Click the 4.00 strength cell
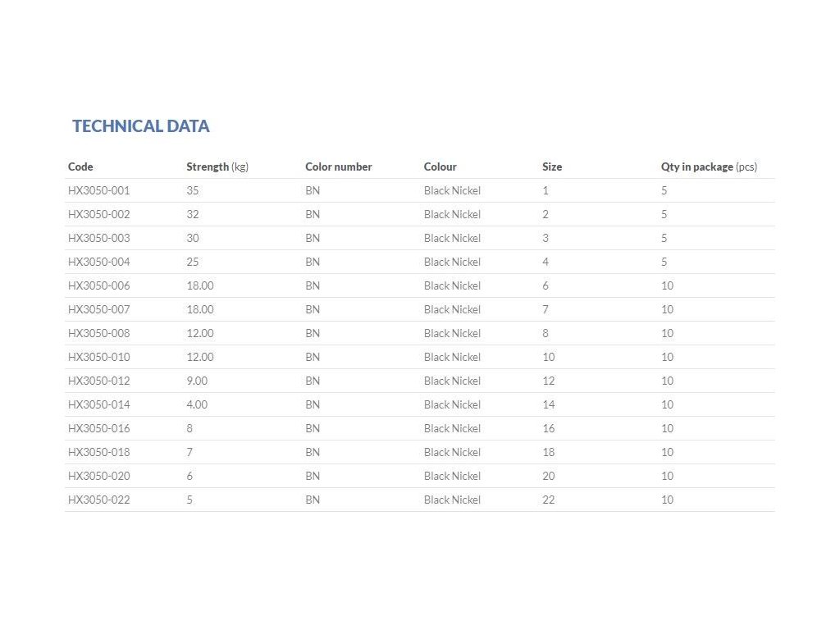This screenshot has height=630, width=840. coord(197,404)
